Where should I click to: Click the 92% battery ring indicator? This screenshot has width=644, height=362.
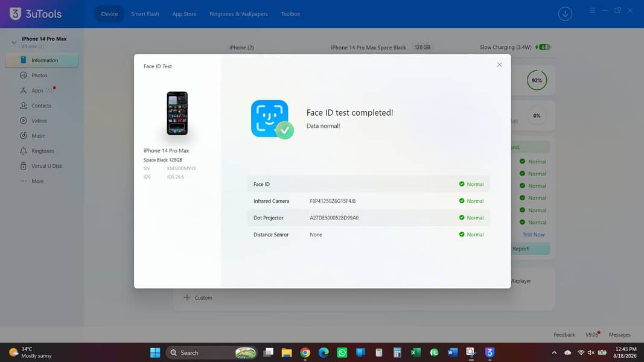coord(537,80)
